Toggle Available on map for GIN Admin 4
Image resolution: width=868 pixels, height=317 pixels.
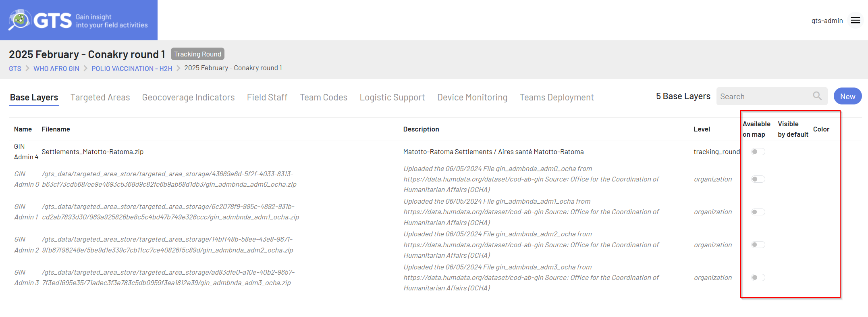pyautogui.click(x=758, y=152)
